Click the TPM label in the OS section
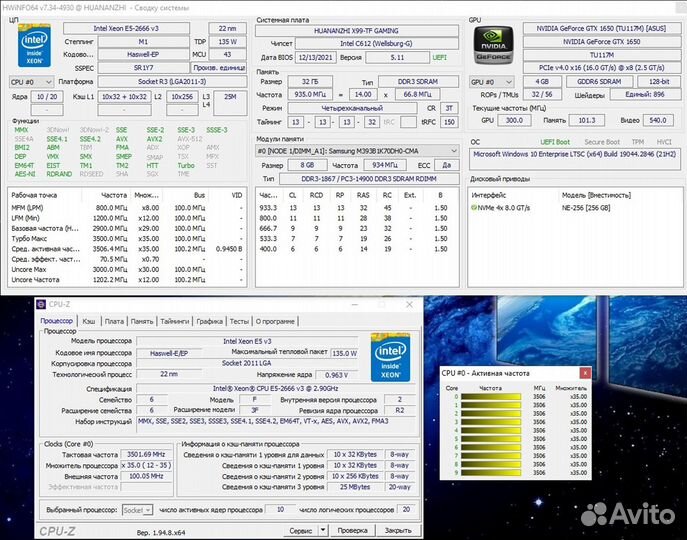The image size is (687, 540). (x=638, y=142)
